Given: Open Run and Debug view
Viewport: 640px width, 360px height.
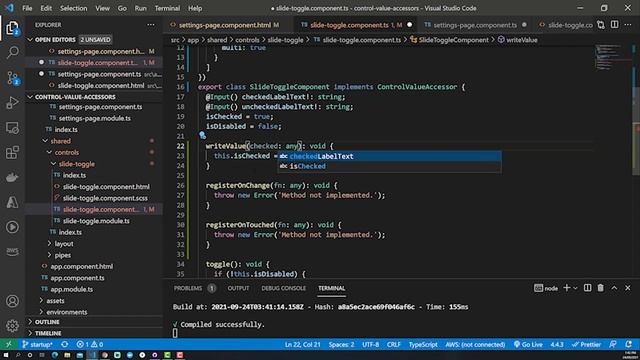Looking at the screenshot, I should (x=12, y=102).
